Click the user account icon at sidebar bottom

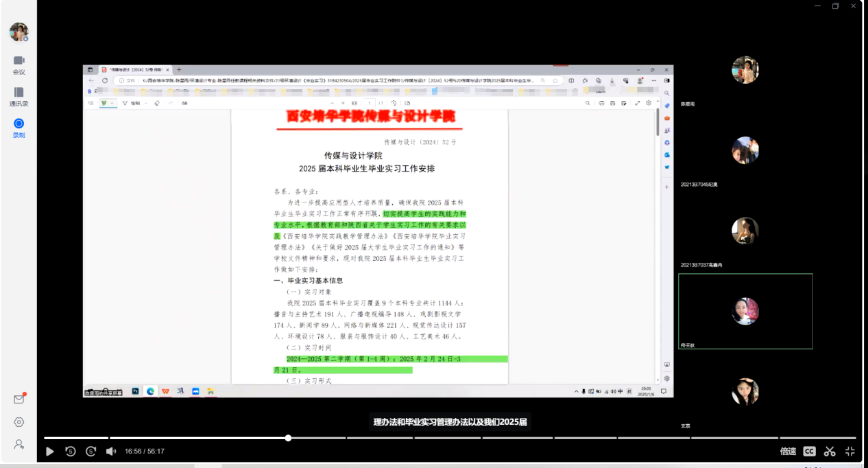click(x=19, y=444)
